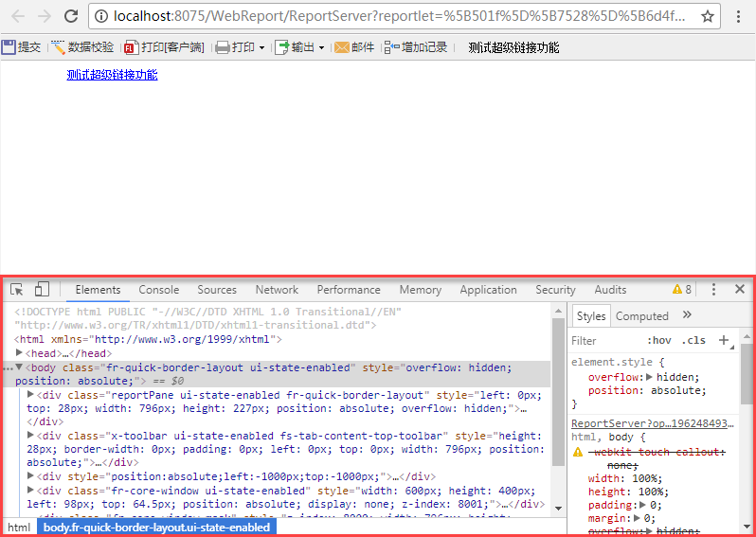Image resolution: width=756 pixels, height=537 pixels.
Task: Switch to the Network tab
Action: pos(277,290)
